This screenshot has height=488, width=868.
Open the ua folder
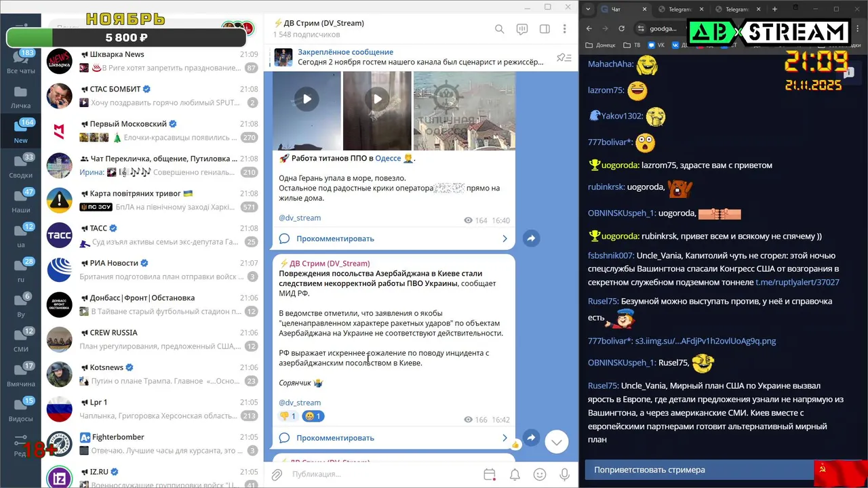pos(21,236)
